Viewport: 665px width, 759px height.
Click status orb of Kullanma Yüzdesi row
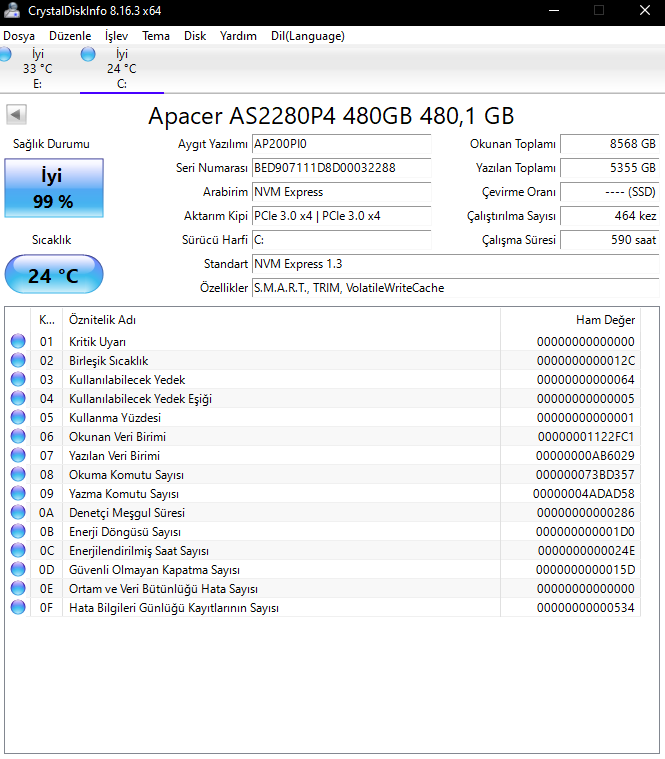click(x=18, y=417)
